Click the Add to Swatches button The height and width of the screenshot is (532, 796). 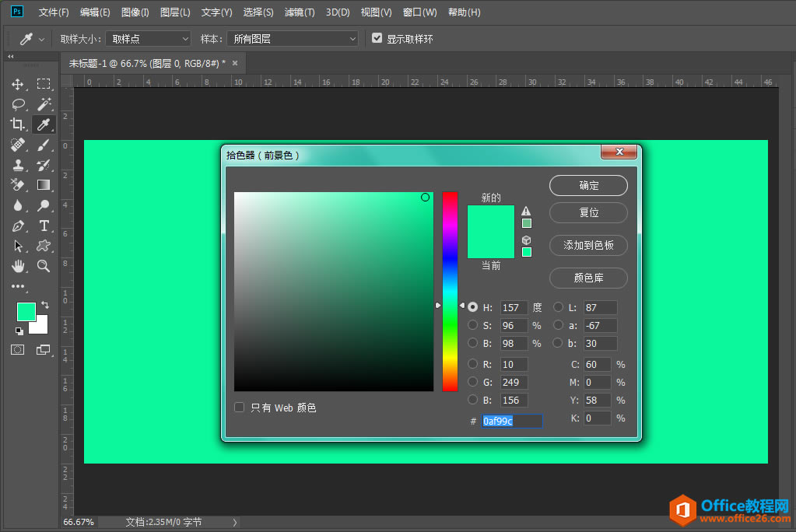pos(588,245)
